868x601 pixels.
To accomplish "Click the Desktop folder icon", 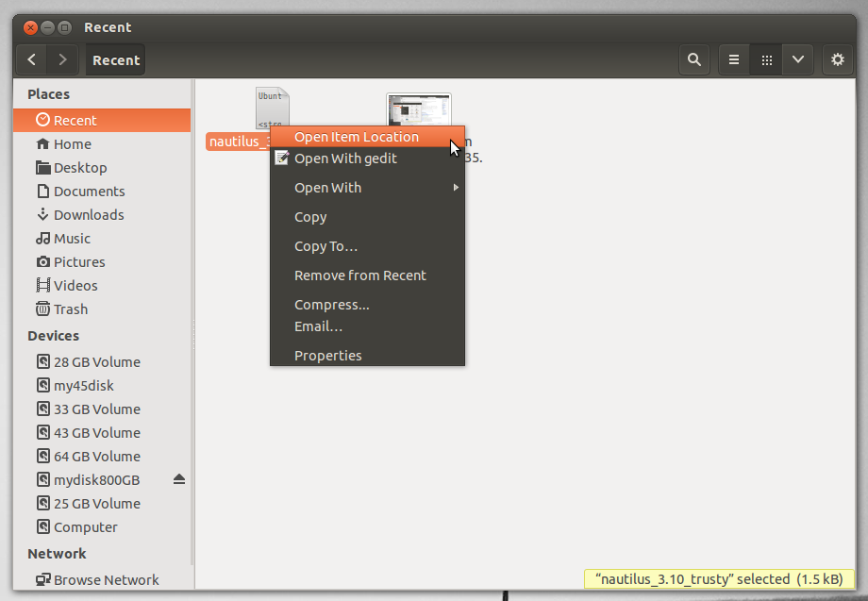I will click(42, 167).
